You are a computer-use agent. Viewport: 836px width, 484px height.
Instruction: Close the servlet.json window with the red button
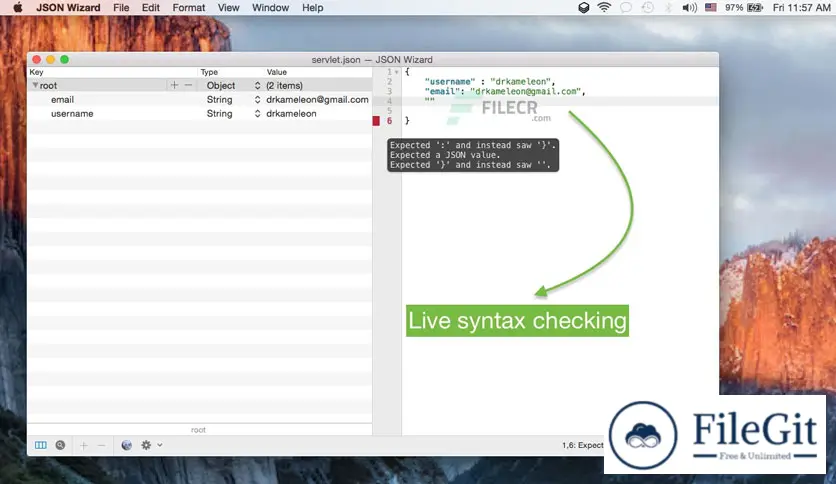tap(36, 59)
